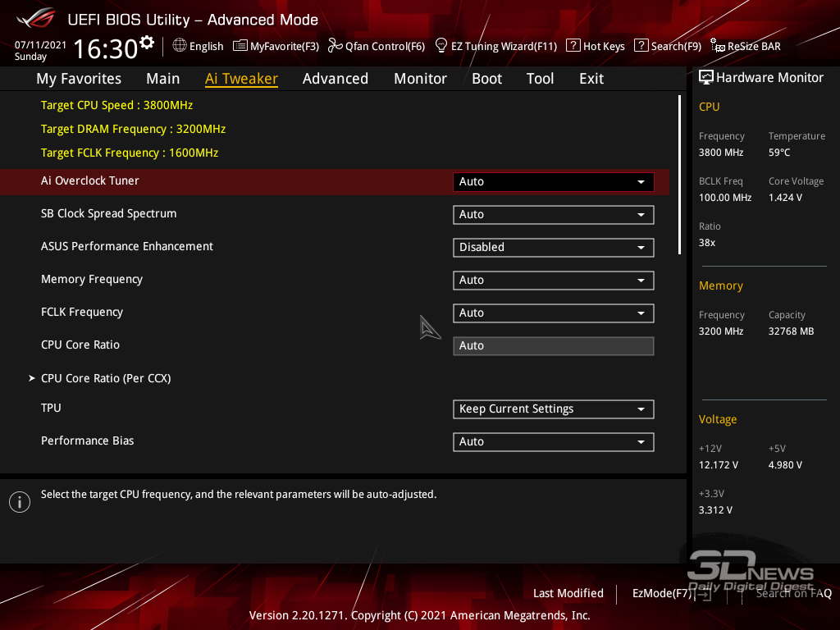Click the 16:30 clock display
Screen dimensions: 840x630
[x=106, y=48]
